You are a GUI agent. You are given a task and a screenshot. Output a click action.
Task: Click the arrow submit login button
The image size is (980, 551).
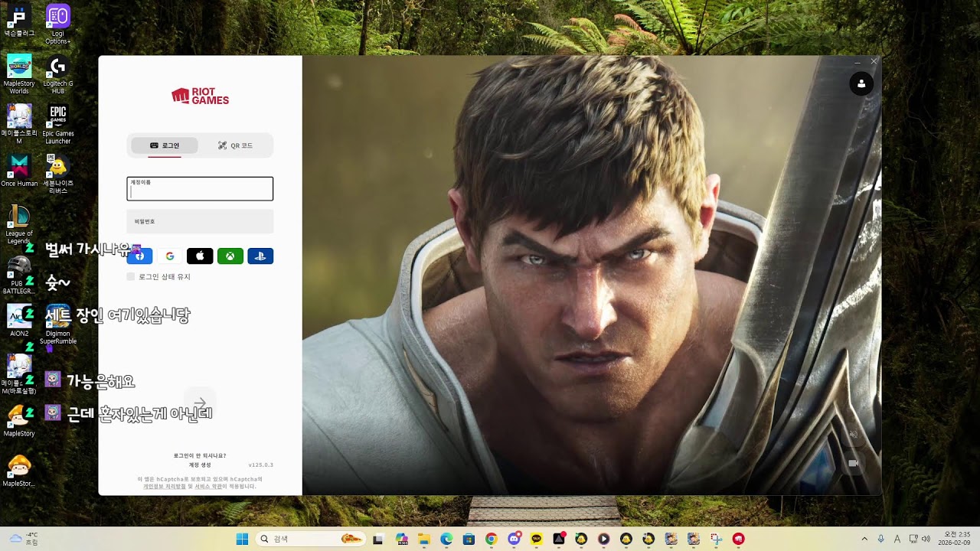(200, 403)
